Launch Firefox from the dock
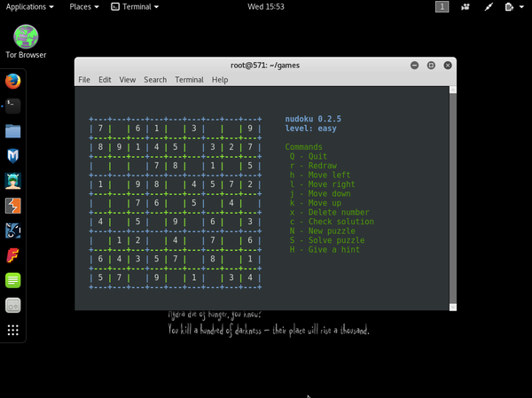 coord(12,82)
